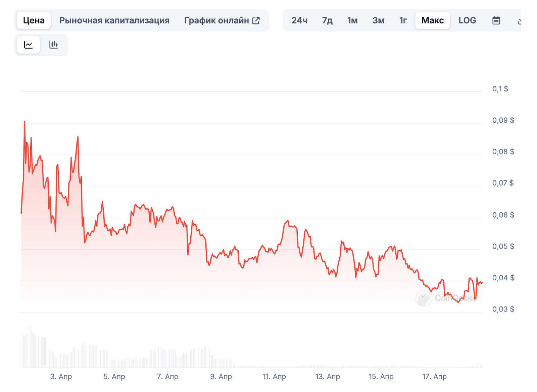Click the 0,09 $ axis label
The width and height of the screenshot is (537, 392).
[503, 120]
